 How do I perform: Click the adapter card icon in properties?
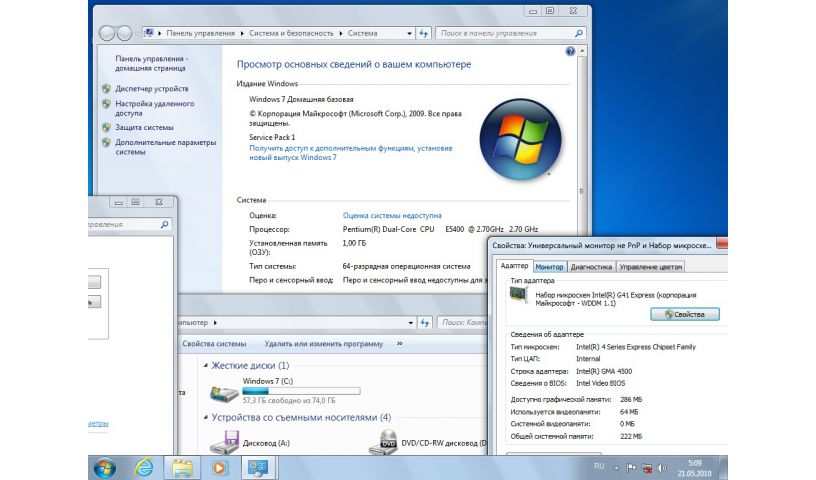519,296
